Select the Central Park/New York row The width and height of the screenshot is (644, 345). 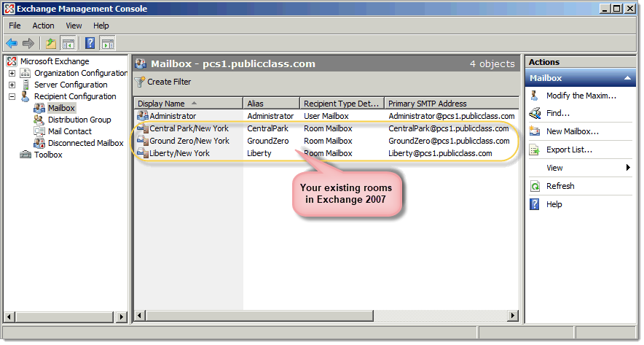pos(326,128)
